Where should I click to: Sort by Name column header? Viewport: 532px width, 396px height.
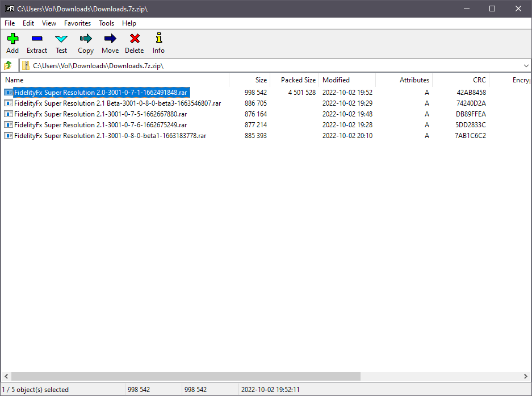coord(115,80)
